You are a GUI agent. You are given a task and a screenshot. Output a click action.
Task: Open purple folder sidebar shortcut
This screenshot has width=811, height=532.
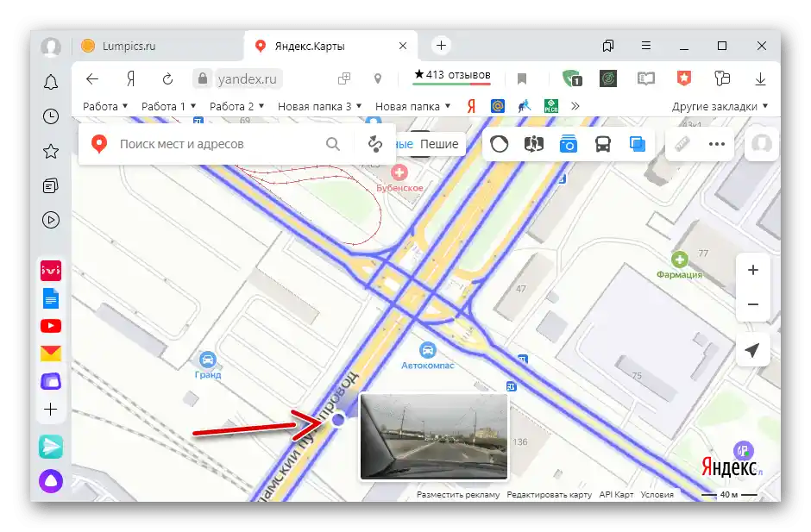coord(51,382)
